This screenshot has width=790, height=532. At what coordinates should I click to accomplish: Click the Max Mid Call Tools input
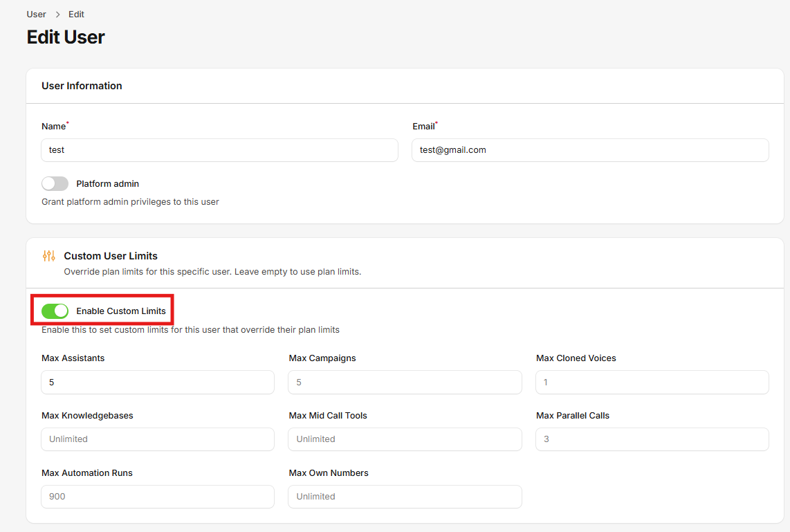pyautogui.click(x=405, y=439)
